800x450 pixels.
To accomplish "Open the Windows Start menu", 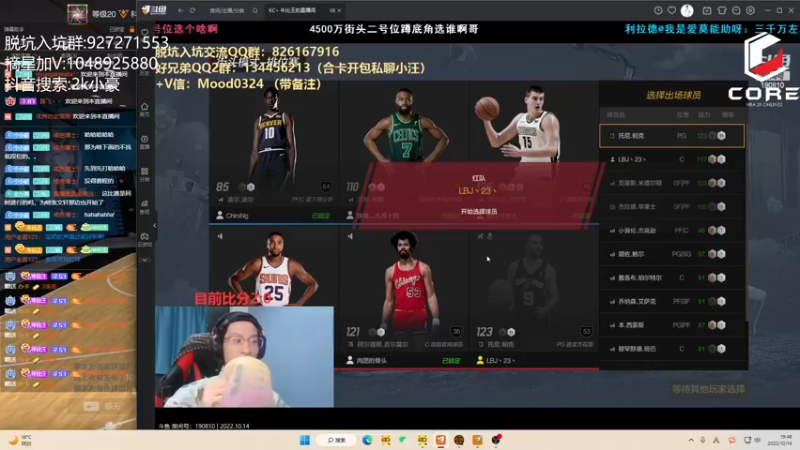I will pyautogui.click(x=305, y=440).
